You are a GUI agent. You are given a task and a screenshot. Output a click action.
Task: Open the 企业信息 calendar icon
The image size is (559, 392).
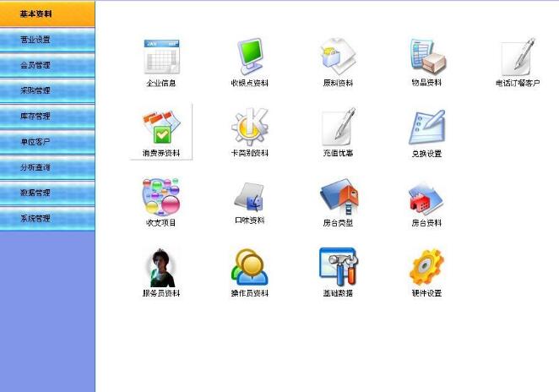[161, 57]
